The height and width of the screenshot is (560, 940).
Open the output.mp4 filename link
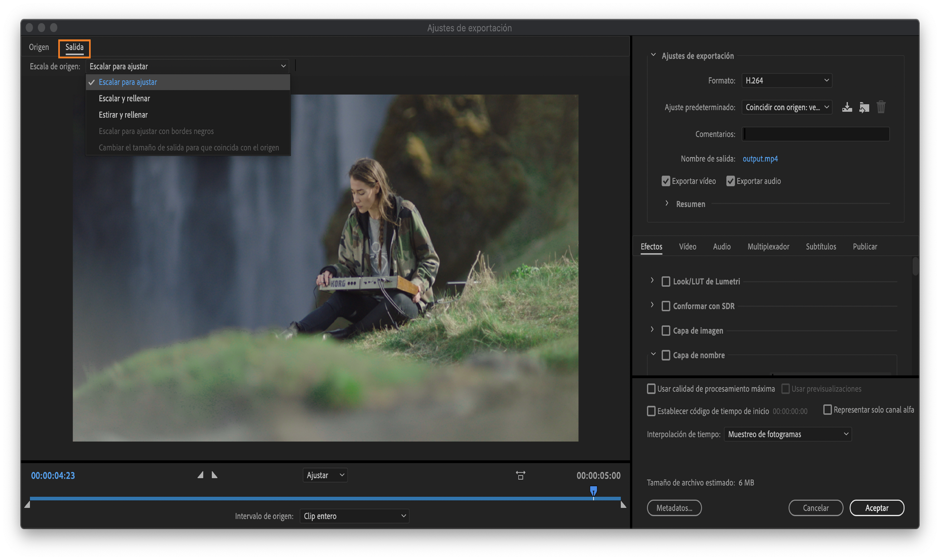(760, 158)
